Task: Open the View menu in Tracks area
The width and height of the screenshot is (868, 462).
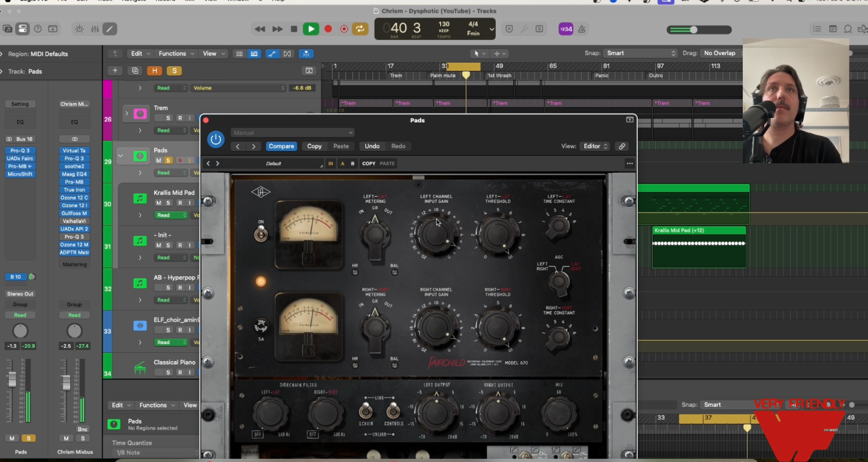Action: 212,53
